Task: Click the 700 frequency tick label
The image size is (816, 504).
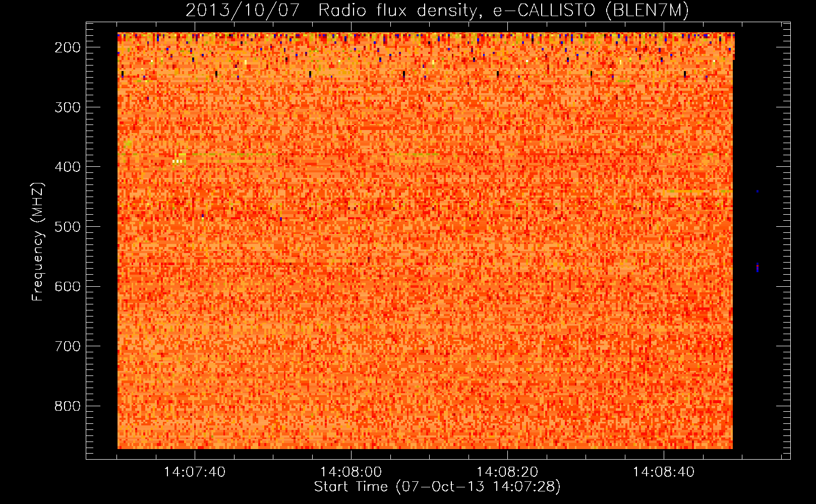Action: [x=68, y=346]
